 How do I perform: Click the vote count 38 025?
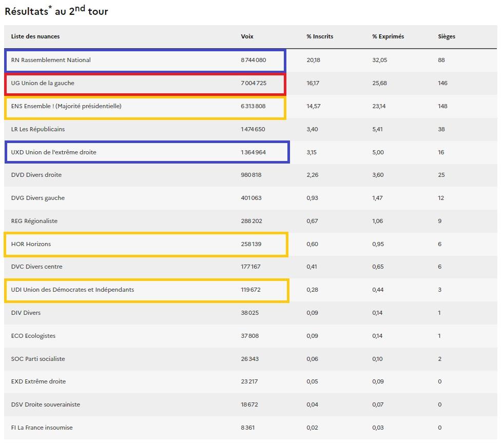point(250,313)
